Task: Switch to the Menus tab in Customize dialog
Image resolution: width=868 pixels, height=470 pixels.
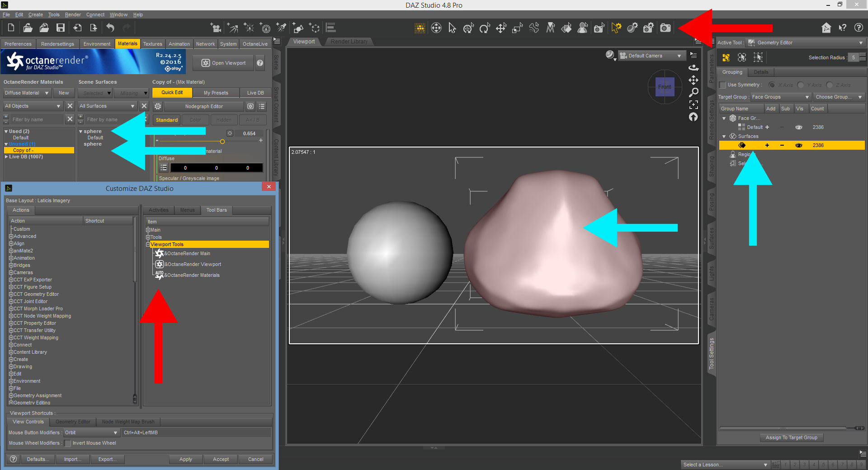Action: pyautogui.click(x=187, y=210)
